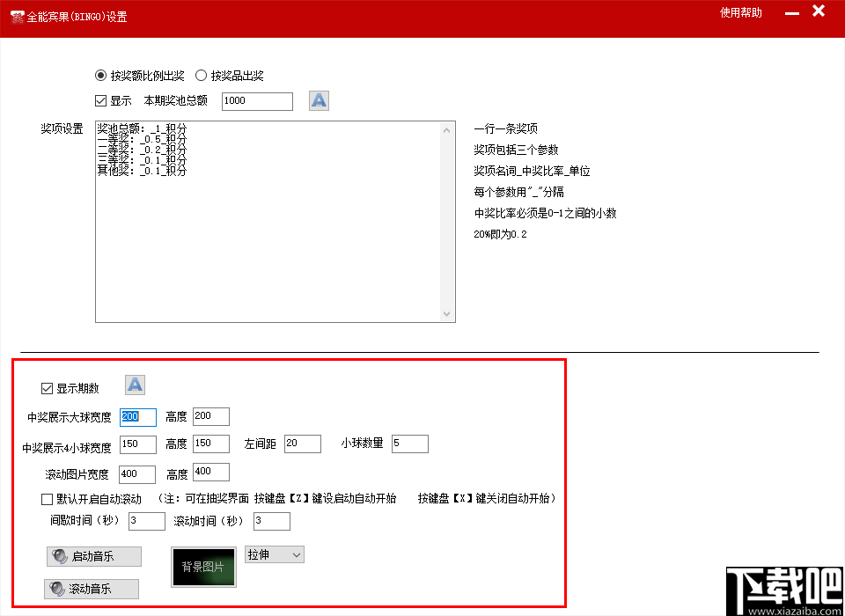
Task: Click the 启动音乐 button
Action: point(93,556)
